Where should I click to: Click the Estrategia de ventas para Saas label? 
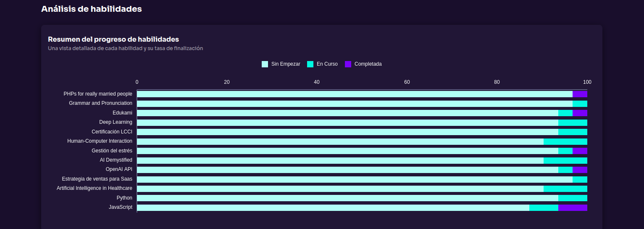pos(97,179)
